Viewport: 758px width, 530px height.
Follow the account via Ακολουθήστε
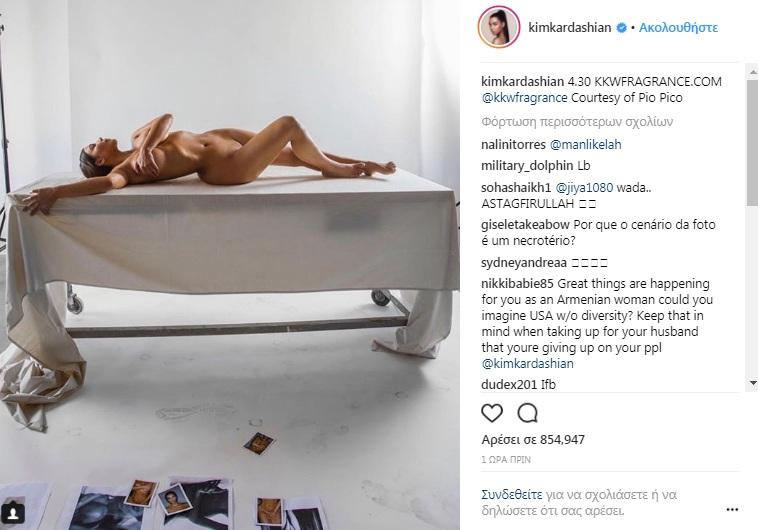678,28
